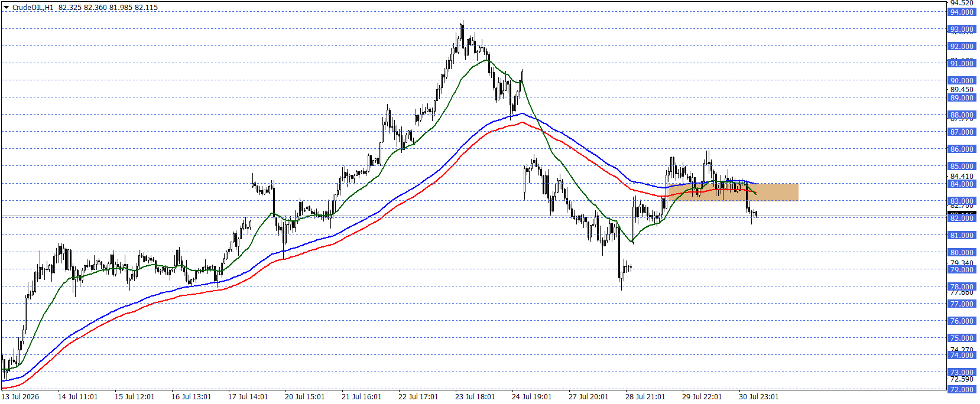
Task: Click the 23 Jul 18:01 time label
Action: click(x=475, y=397)
